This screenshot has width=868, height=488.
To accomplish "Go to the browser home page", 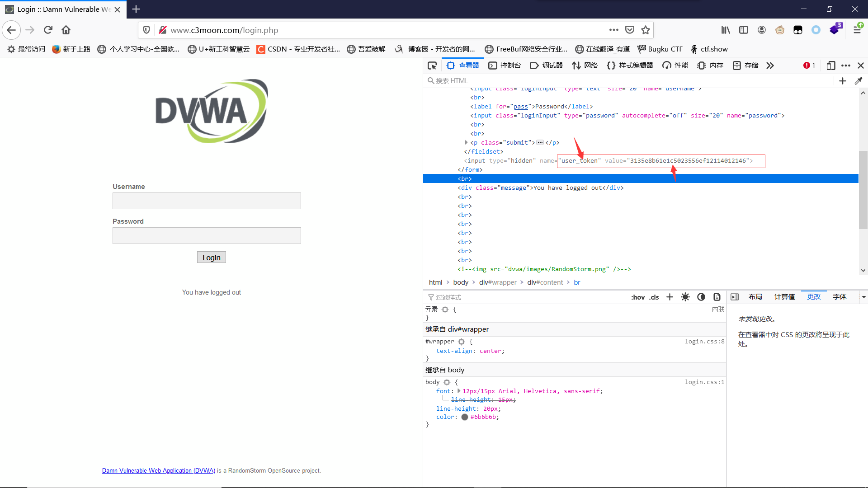I will (x=66, y=30).
